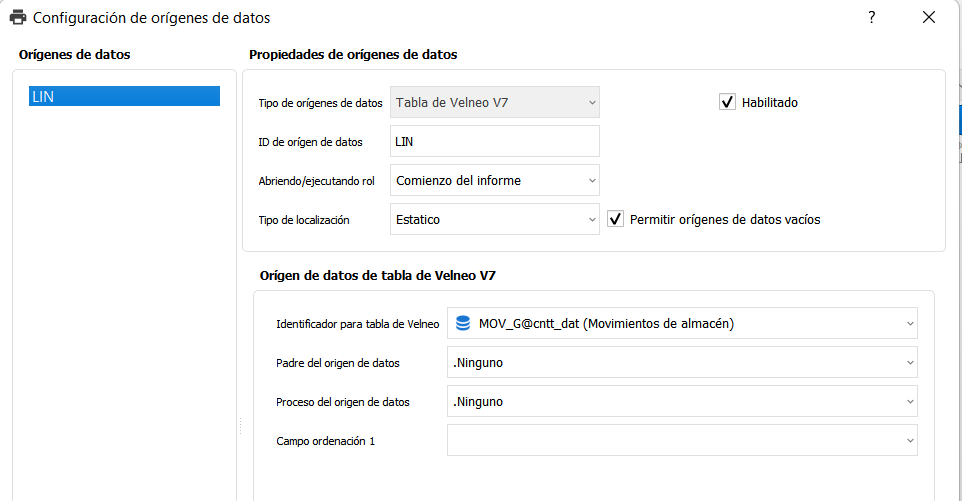Screen dimensions: 962x501
Task: Select the LIN data source in list
Action: [x=124, y=96]
